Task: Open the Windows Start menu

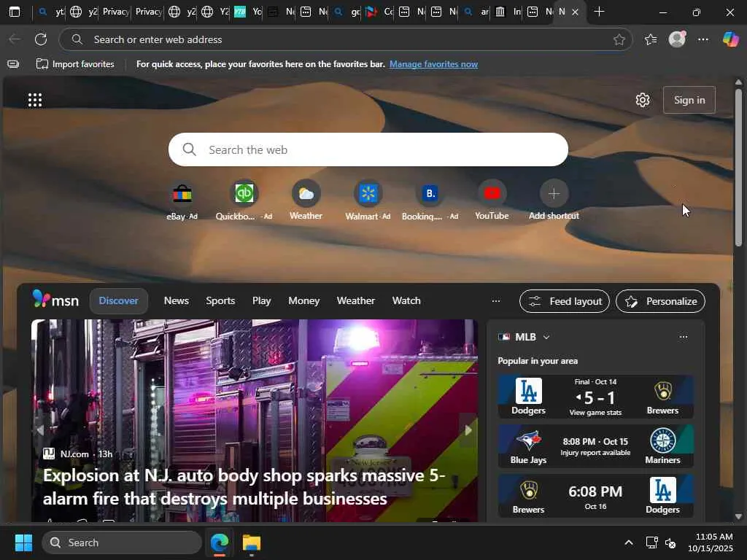Action: (23, 542)
